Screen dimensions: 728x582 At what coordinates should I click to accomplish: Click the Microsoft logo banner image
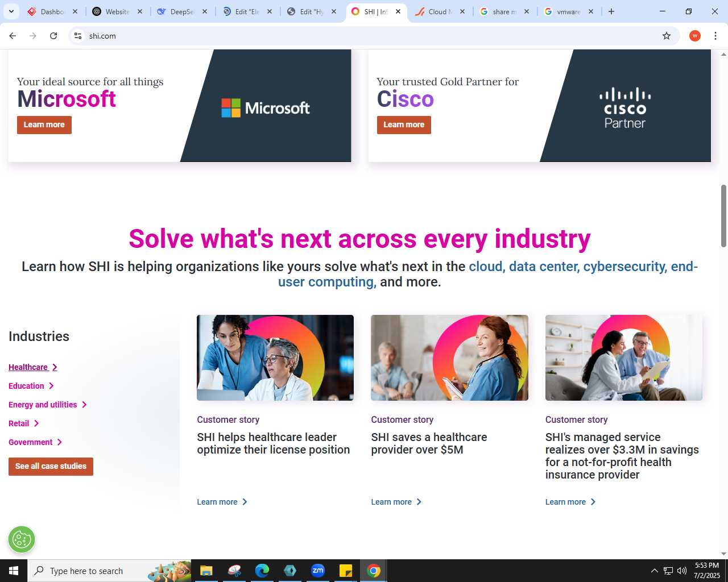click(x=266, y=108)
